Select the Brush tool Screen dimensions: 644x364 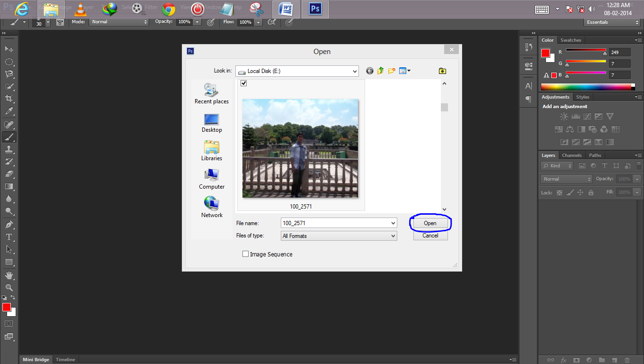9,137
